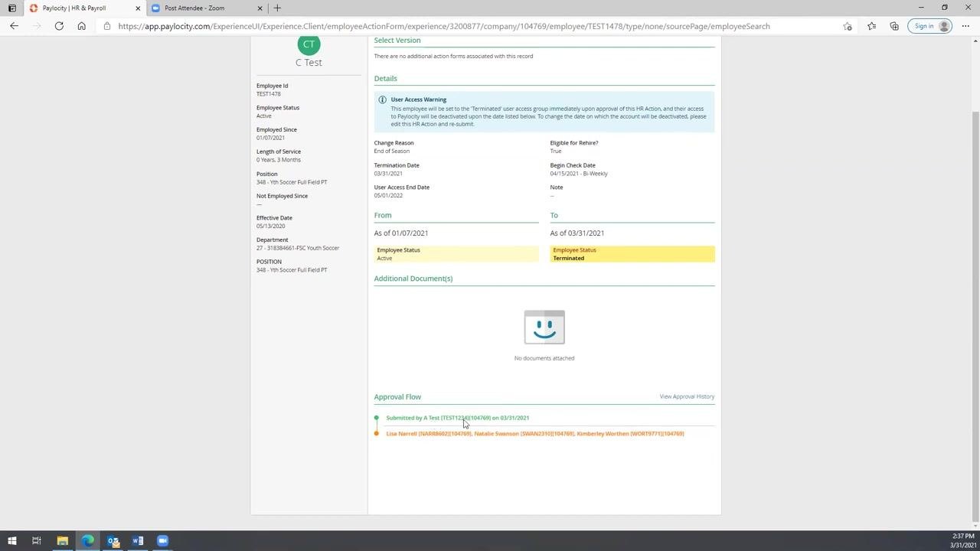Open Word from the taskbar
The image size is (980, 551).
tap(138, 541)
